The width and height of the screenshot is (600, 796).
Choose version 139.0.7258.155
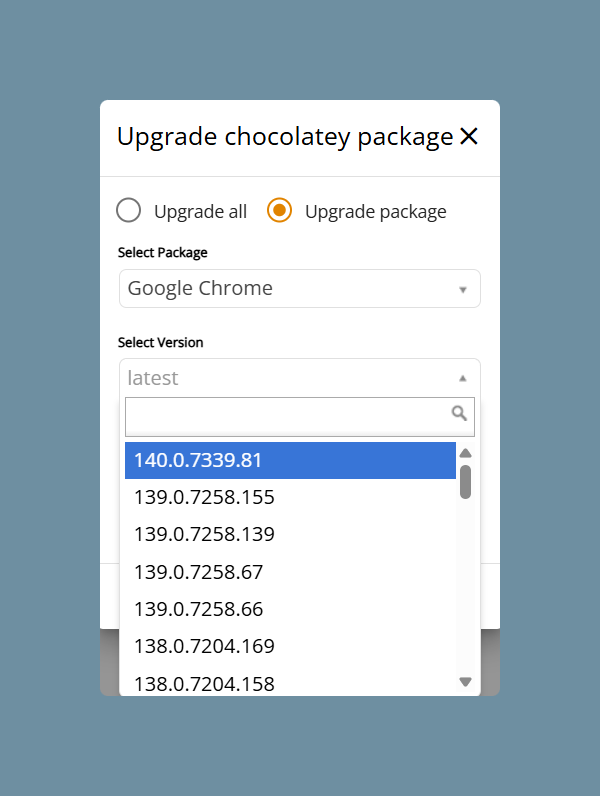pos(290,497)
